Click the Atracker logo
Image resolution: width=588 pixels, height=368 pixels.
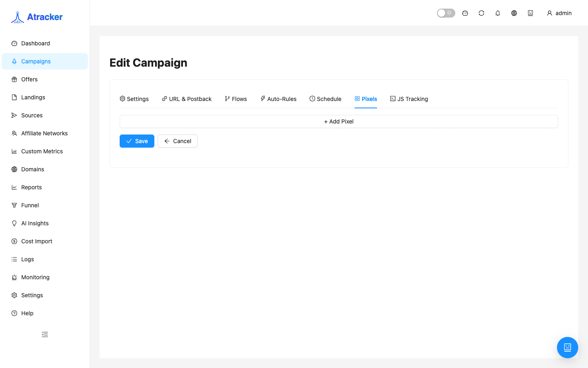[37, 17]
